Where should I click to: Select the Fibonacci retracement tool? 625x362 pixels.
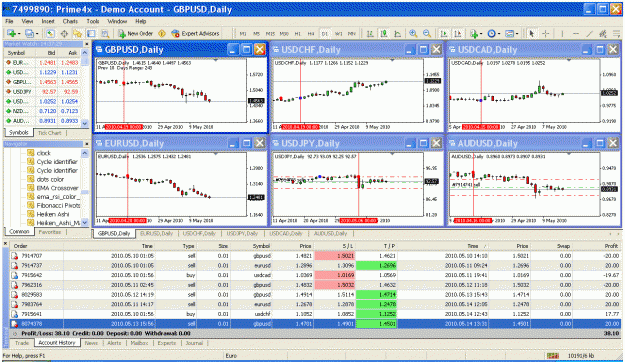tap(616, 34)
